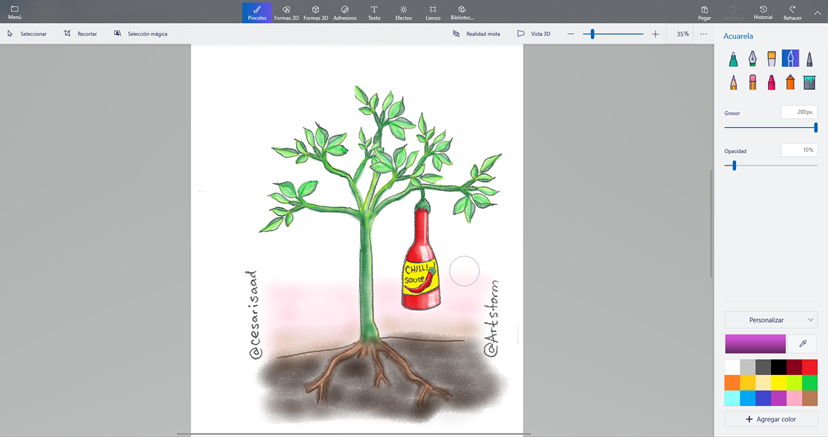Toggle Vista 3D view
The height and width of the screenshot is (437, 828).
coord(534,34)
